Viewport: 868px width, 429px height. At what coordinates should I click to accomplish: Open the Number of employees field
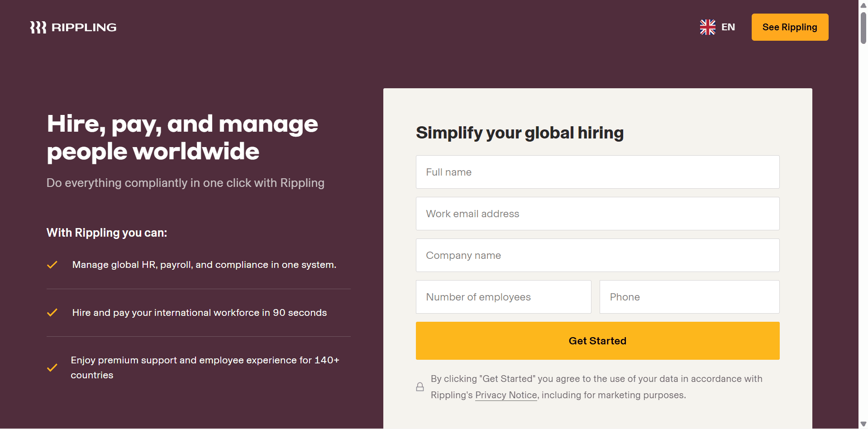(x=503, y=297)
